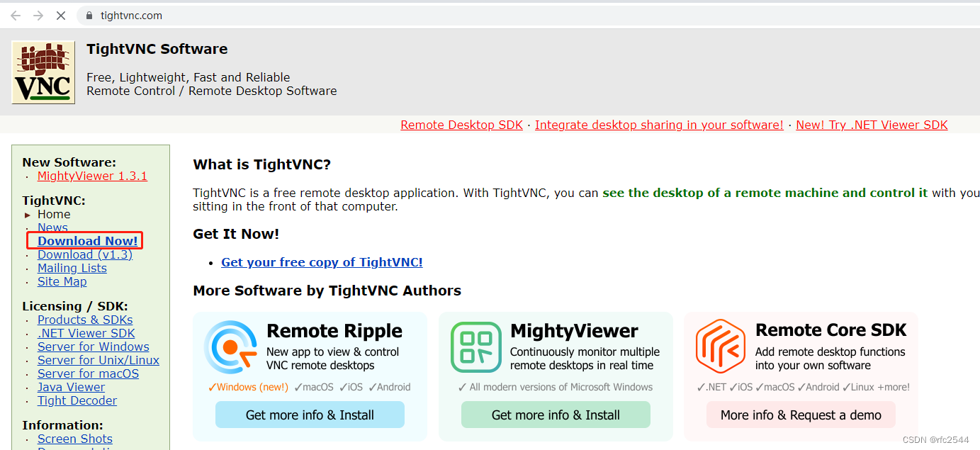The height and width of the screenshot is (450, 980).
Task: Open the Mailing Lists link
Action: point(72,268)
